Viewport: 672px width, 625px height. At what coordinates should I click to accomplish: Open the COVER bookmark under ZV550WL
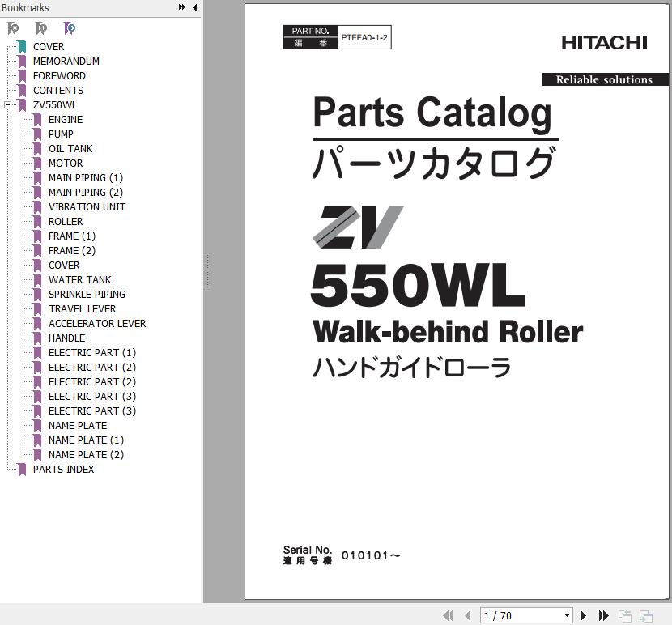coord(64,266)
